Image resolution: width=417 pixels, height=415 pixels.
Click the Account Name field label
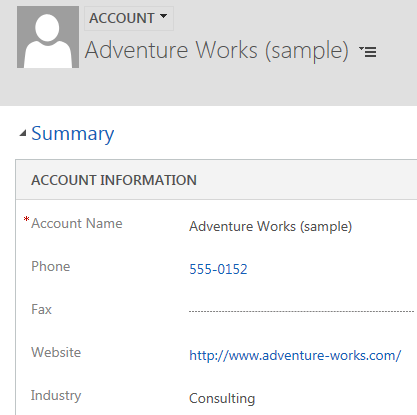click(x=77, y=223)
